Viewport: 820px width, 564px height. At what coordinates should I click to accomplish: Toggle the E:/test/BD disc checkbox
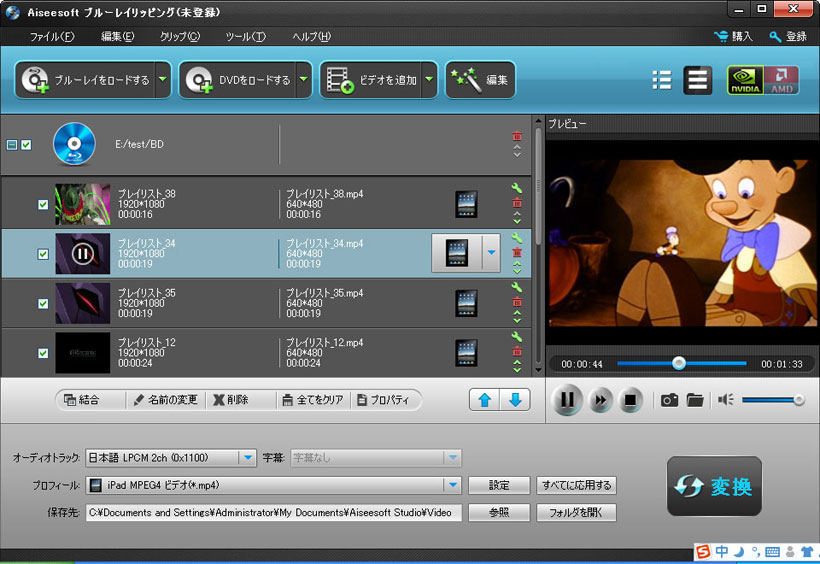click(x=26, y=145)
